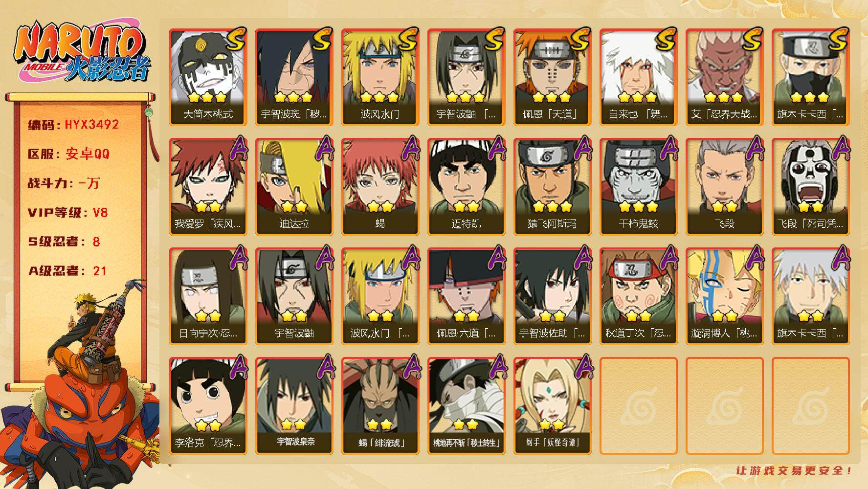Click the Naruto Mobile 火影忍者 logo
This screenshot has width=868, height=489.
[x=82, y=53]
